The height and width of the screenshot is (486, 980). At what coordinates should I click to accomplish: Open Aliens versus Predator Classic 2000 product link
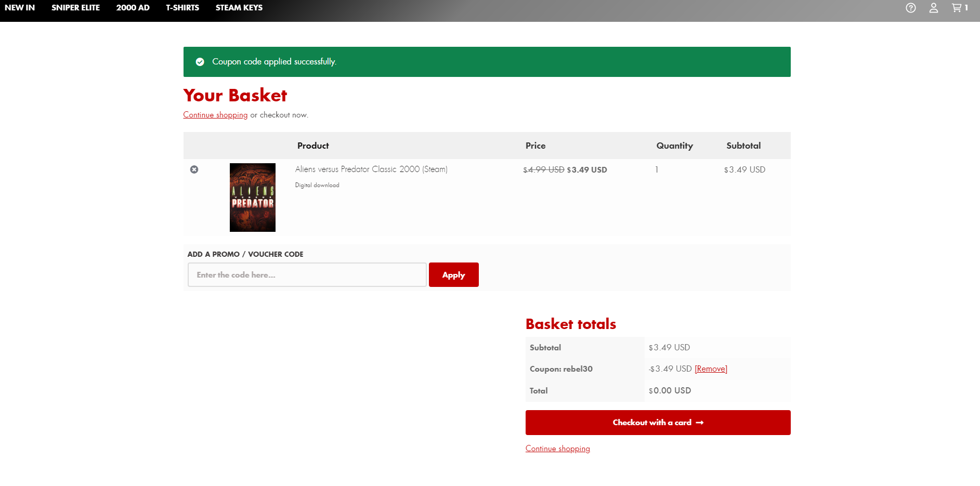[x=371, y=169]
